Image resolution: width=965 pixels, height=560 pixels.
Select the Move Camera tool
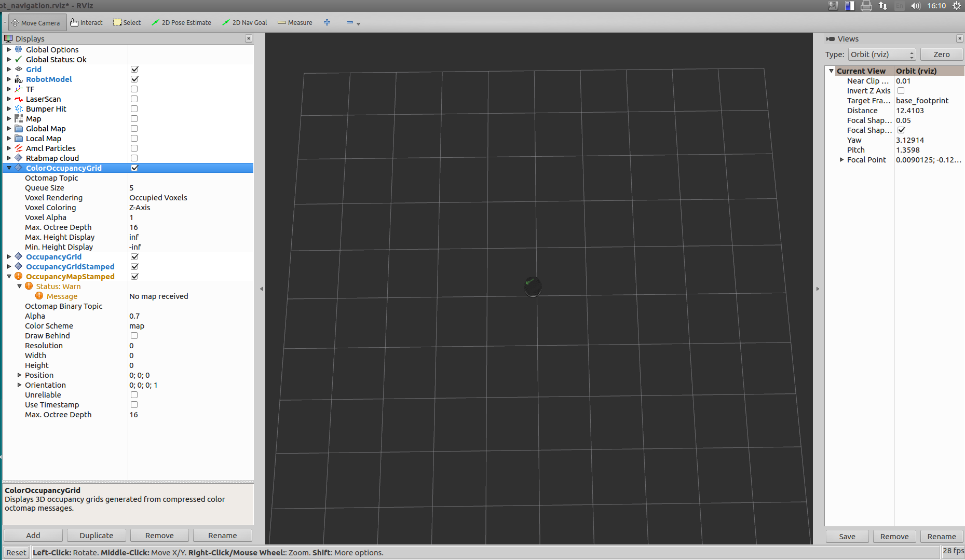pos(36,22)
